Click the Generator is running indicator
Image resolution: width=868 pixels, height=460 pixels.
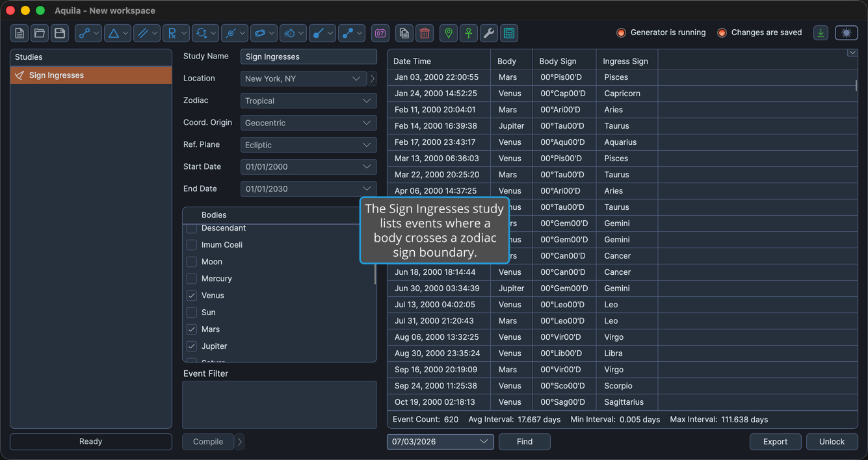(x=661, y=32)
